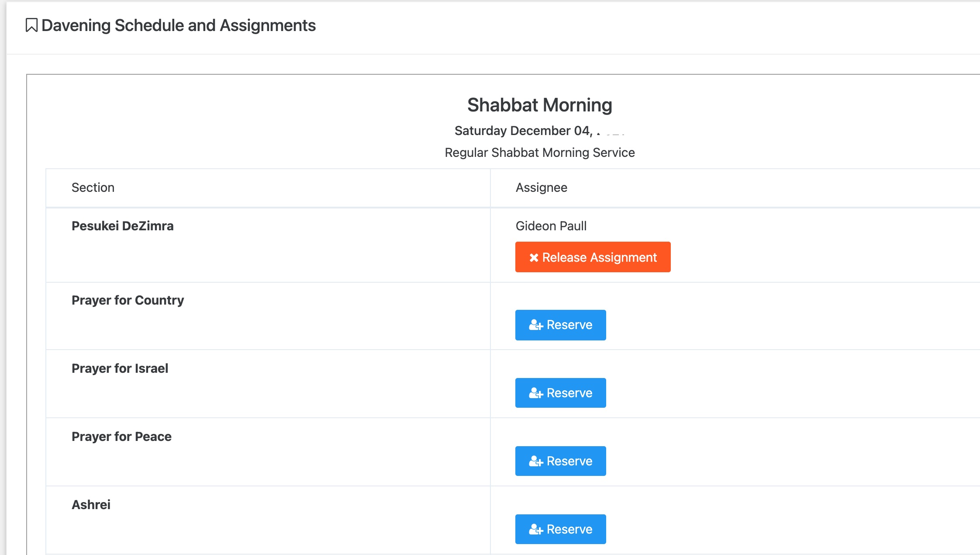Click the bookmark icon beside Davening Schedule title
Viewport: 980px width, 555px height.
pos(31,25)
